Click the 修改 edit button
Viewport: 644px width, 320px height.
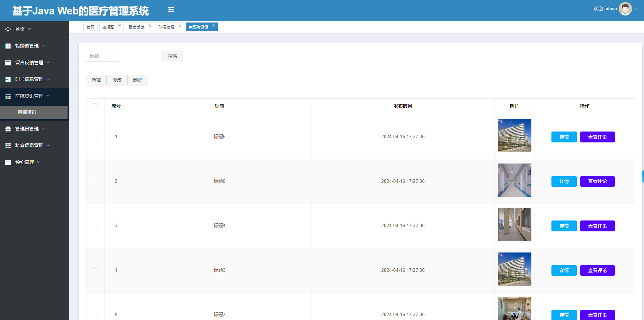117,80
